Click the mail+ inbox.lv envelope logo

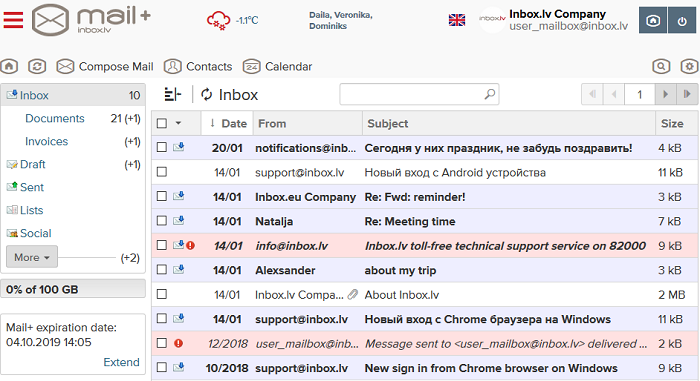(x=91, y=20)
